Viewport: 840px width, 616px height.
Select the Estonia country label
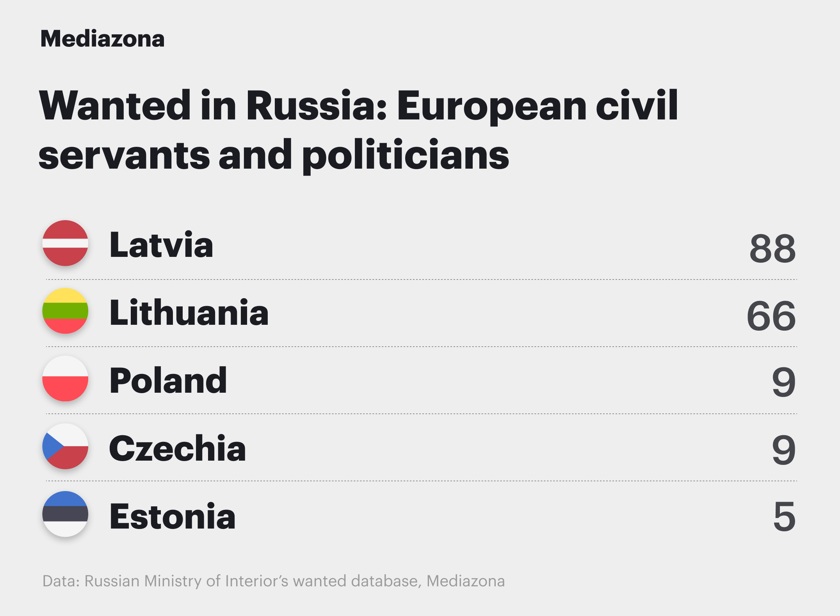click(173, 516)
